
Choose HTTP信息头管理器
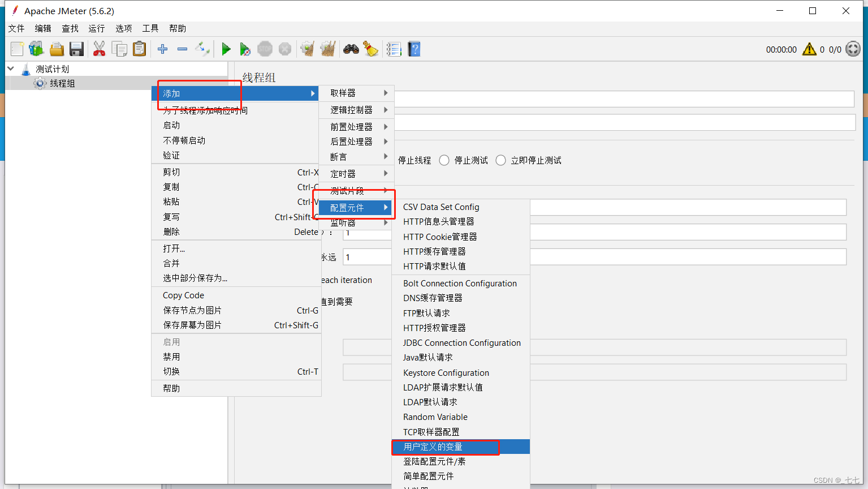(x=461, y=222)
